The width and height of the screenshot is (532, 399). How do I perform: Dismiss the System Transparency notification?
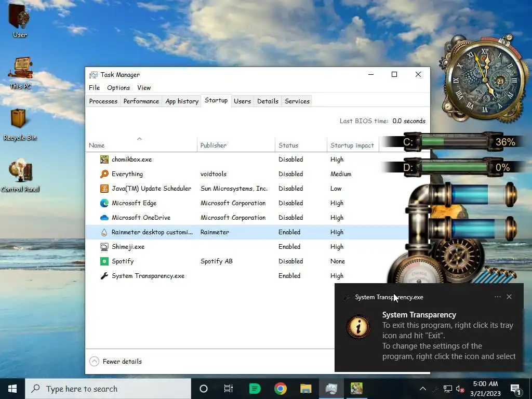tap(509, 297)
